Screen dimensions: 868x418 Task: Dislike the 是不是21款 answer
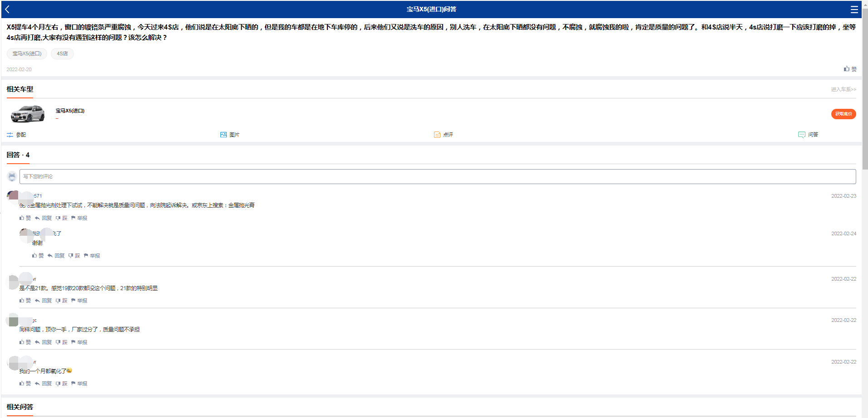pyautogui.click(x=62, y=301)
